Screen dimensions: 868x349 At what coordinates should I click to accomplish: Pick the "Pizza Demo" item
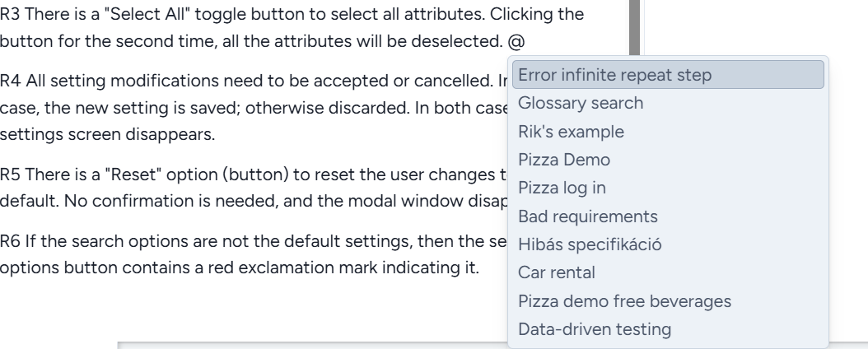[x=563, y=160]
